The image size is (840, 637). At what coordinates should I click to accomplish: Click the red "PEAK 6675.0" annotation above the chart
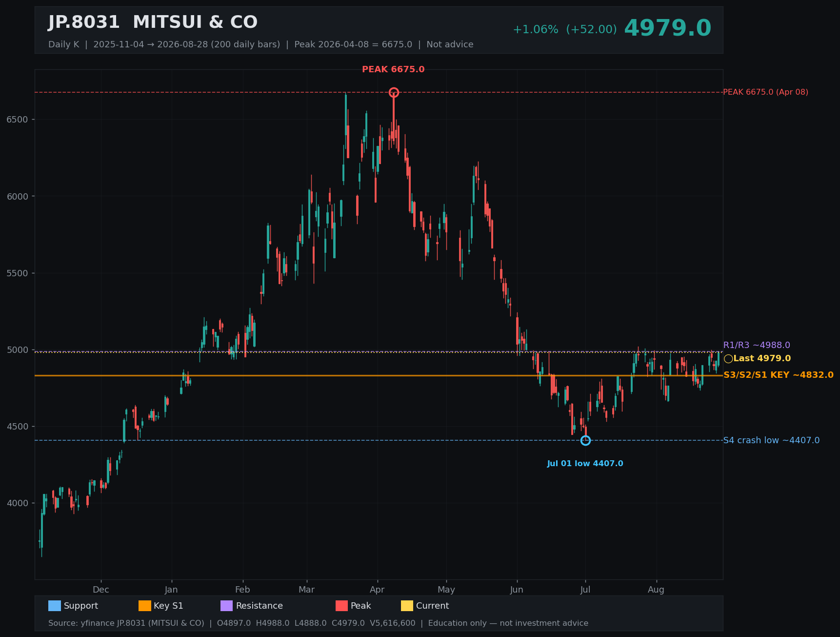click(x=393, y=69)
